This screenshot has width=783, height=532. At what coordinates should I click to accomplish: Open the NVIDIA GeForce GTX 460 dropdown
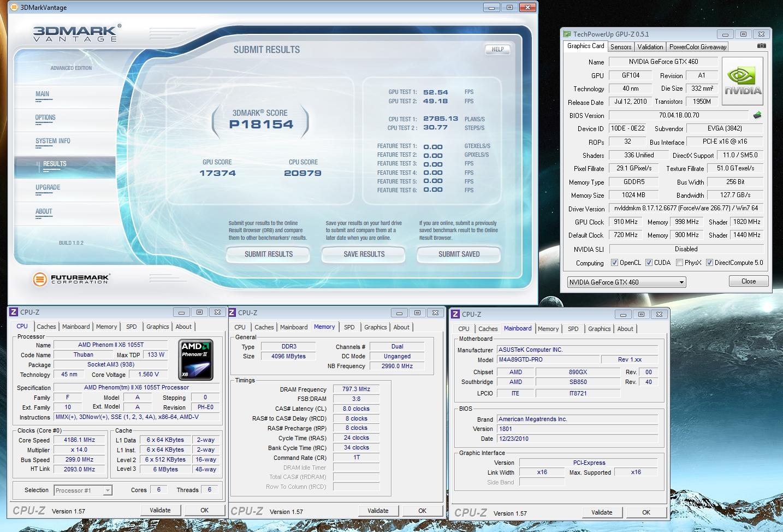tap(626, 282)
